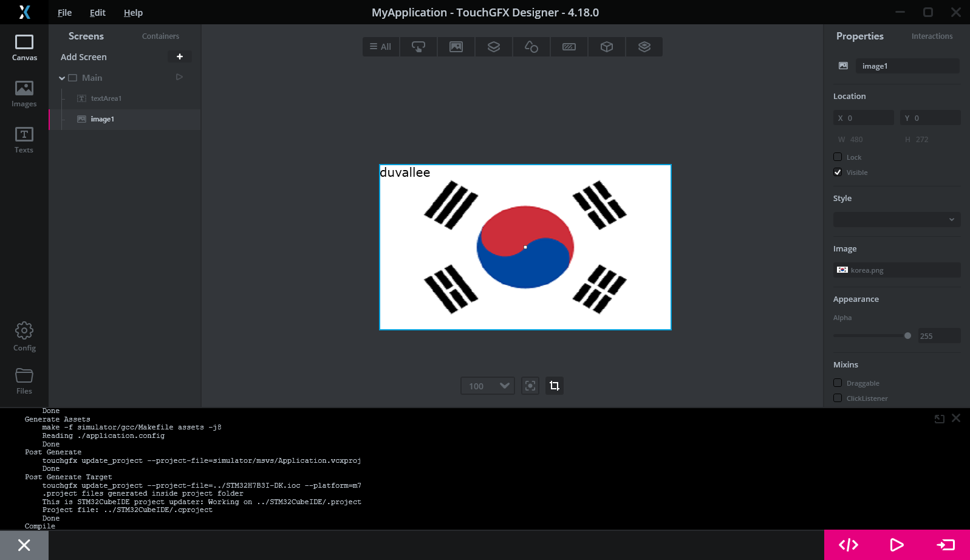The height and width of the screenshot is (560, 970).
Task: Click the H 272 height field
Action: (x=931, y=139)
